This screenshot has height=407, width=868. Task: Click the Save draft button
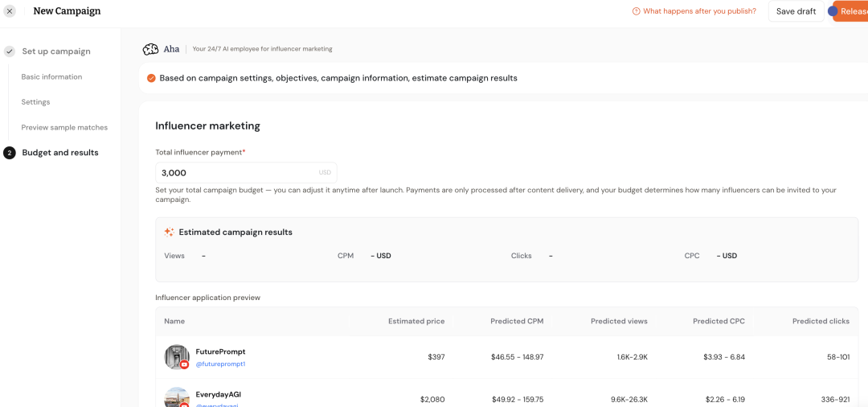[796, 11]
